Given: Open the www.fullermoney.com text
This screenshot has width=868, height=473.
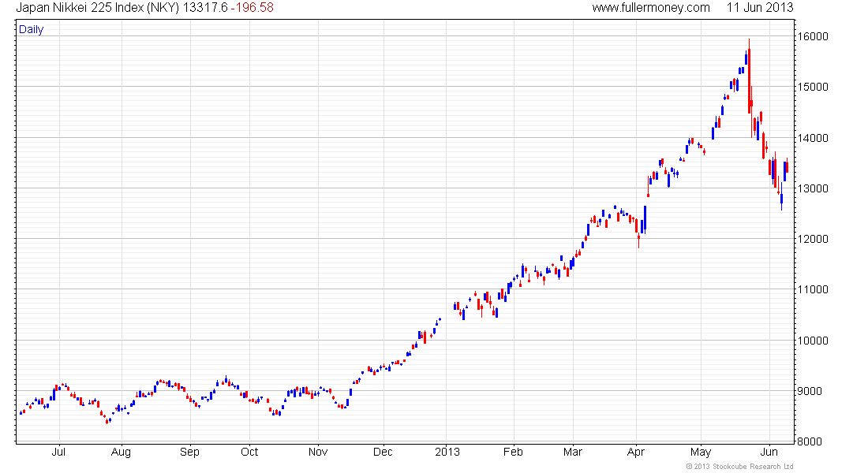Looking at the screenshot, I should pyautogui.click(x=650, y=8).
